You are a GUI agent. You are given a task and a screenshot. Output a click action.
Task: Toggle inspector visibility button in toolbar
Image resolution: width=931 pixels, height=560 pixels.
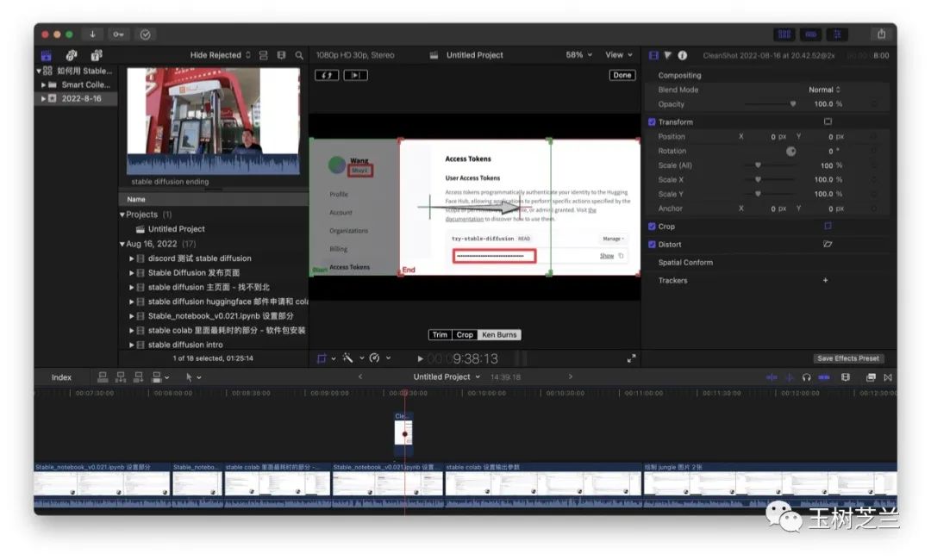click(x=837, y=34)
